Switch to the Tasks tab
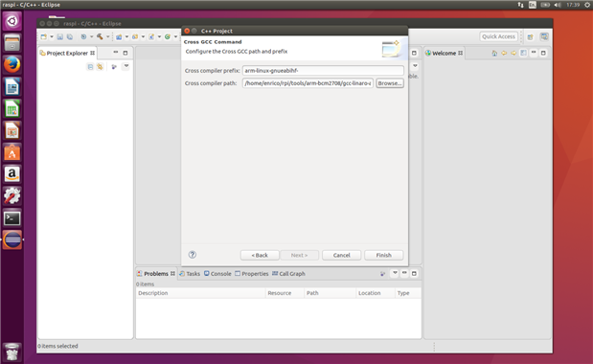The image size is (593, 364). 190,274
